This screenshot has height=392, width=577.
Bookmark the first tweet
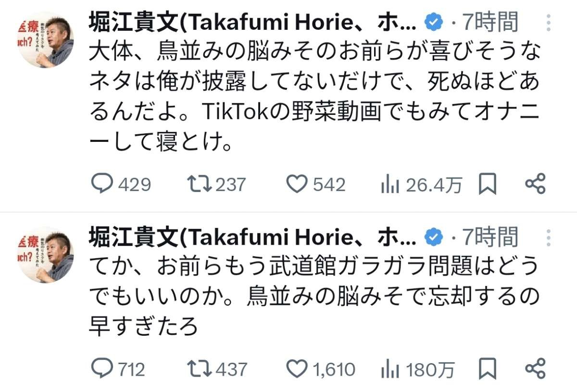click(x=488, y=185)
